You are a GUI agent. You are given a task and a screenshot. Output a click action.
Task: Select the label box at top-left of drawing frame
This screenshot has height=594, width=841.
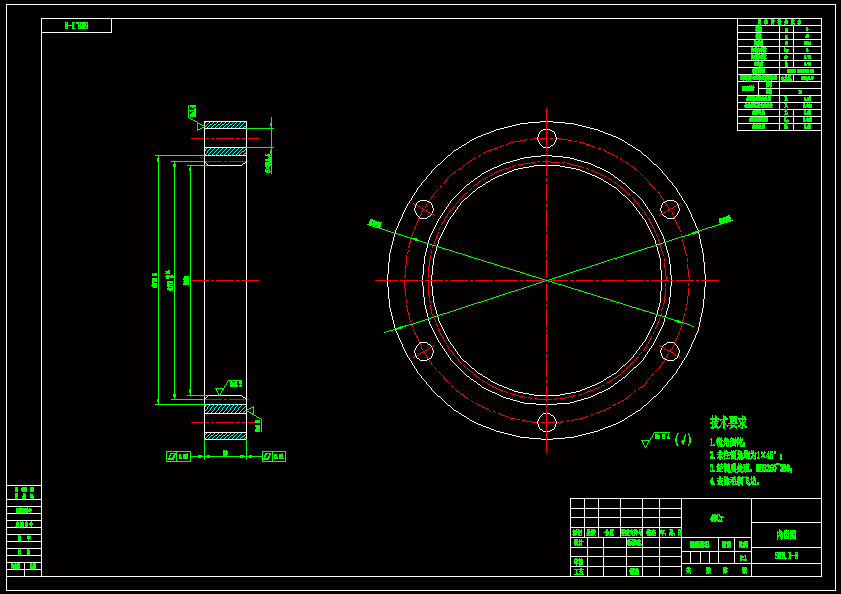pos(76,26)
